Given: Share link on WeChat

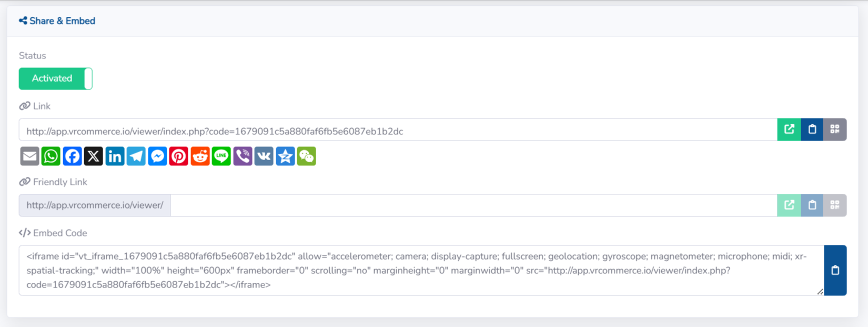Looking at the screenshot, I should tap(307, 156).
